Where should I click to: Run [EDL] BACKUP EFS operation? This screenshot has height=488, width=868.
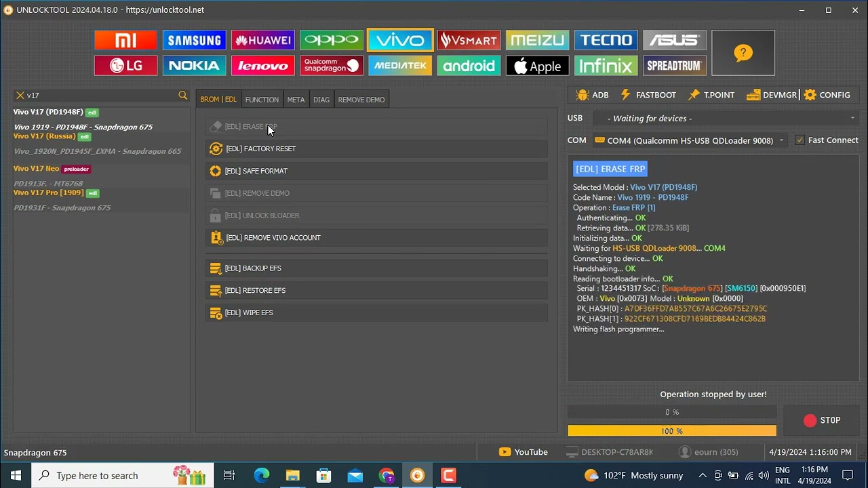coord(376,268)
